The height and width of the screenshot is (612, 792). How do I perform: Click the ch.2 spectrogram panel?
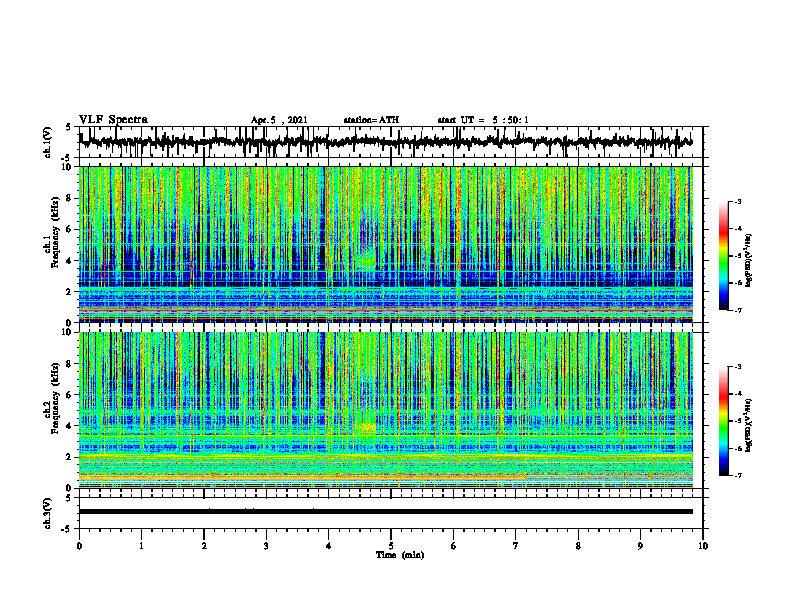(x=386, y=410)
